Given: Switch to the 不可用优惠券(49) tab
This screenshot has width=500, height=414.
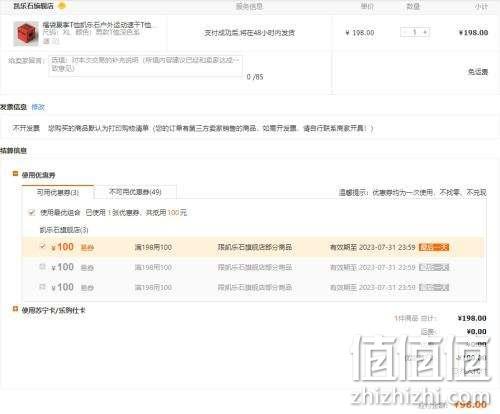Looking at the screenshot, I should [135, 192].
